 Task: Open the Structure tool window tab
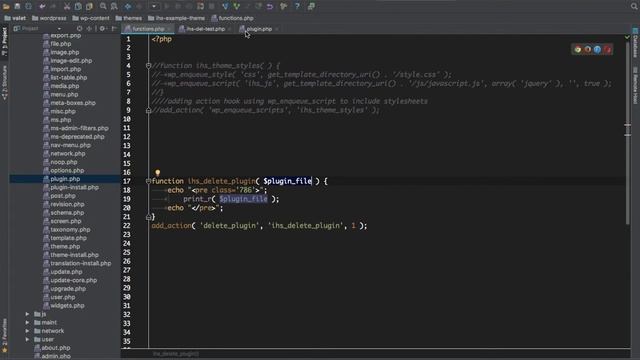(x=4, y=83)
